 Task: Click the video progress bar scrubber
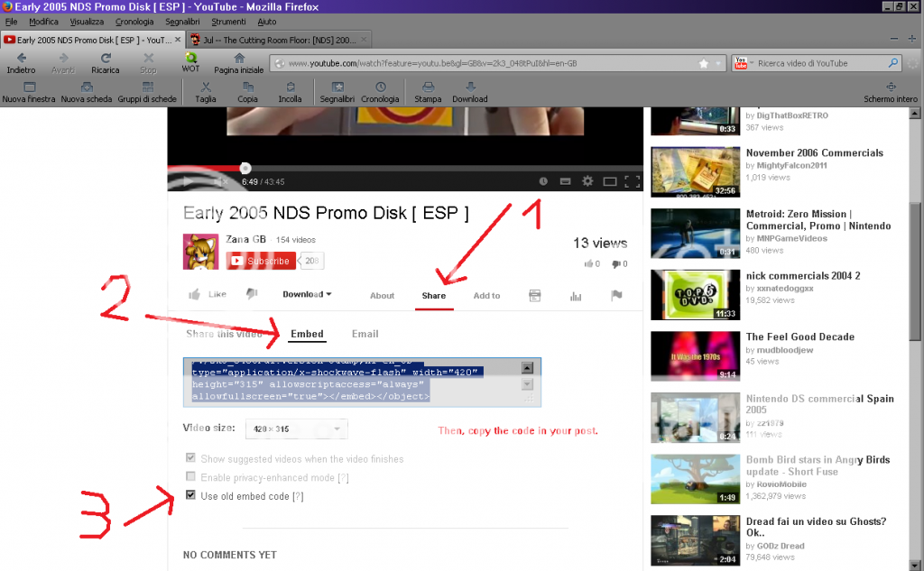pyautogui.click(x=245, y=168)
